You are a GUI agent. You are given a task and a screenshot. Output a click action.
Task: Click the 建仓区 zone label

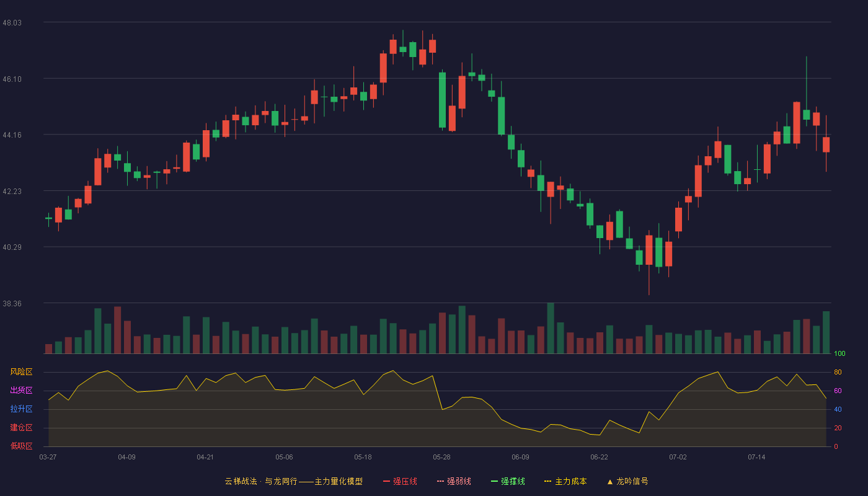click(21, 428)
